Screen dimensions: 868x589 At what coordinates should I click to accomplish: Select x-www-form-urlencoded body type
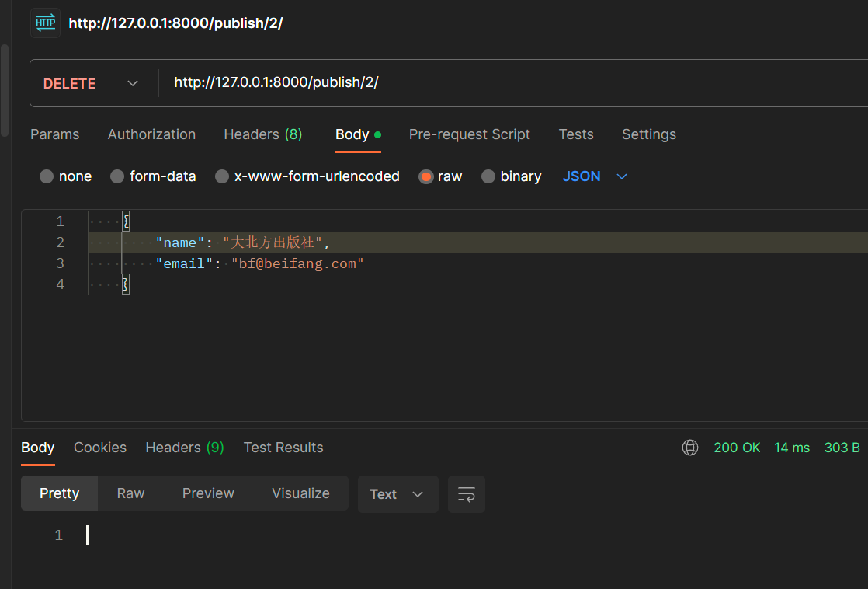pos(222,176)
